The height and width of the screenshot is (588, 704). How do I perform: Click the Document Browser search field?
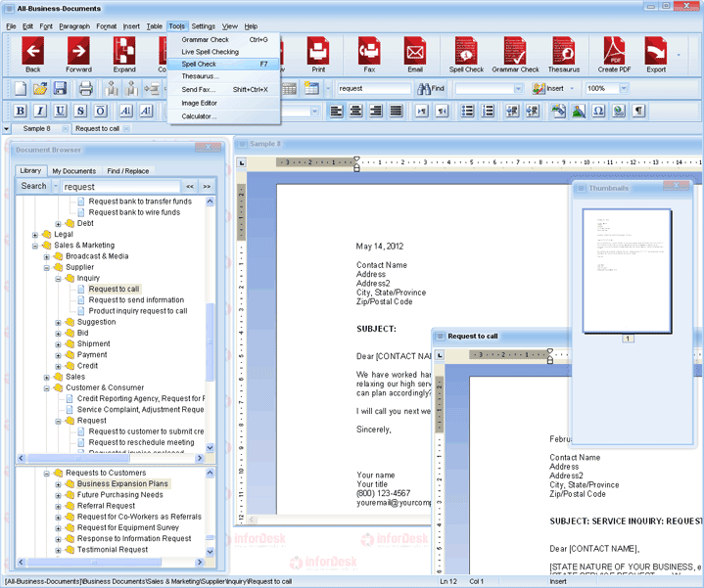pyautogui.click(x=121, y=186)
